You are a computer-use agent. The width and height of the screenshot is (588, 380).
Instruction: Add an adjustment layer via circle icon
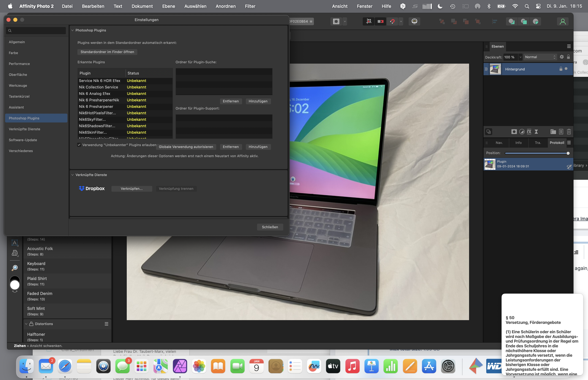522,131
